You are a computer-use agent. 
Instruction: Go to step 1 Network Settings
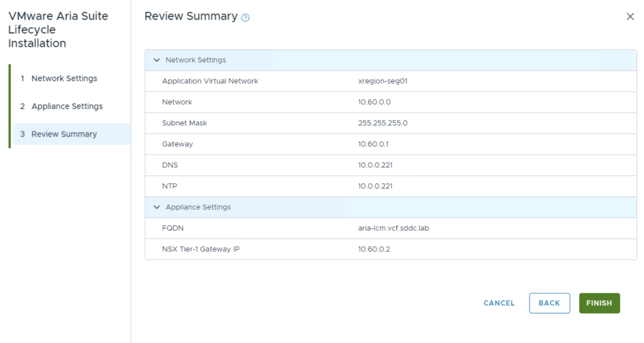click(x=64, y=79)
